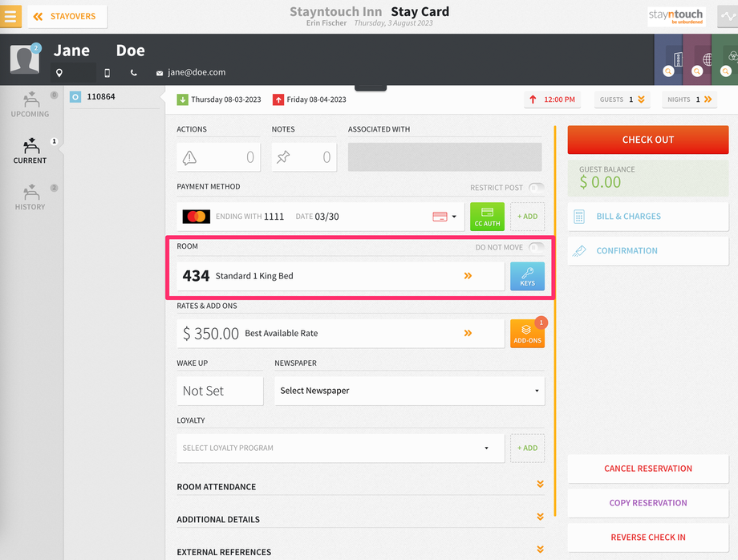Click Jane Doe's guest avatar photo
738x560 pixels.
[25, 59]
